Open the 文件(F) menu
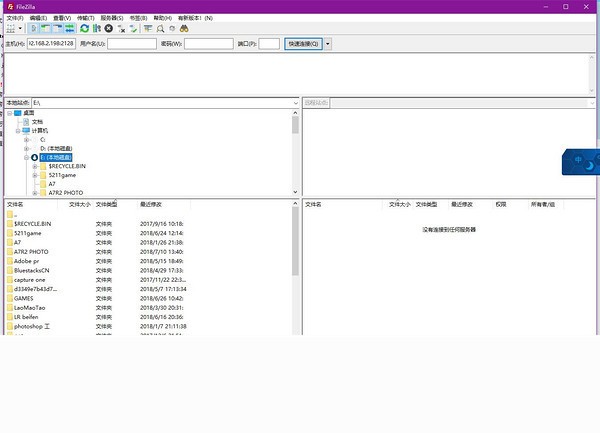The width and height of the screenshot is (600, 433). coord(15,18)
